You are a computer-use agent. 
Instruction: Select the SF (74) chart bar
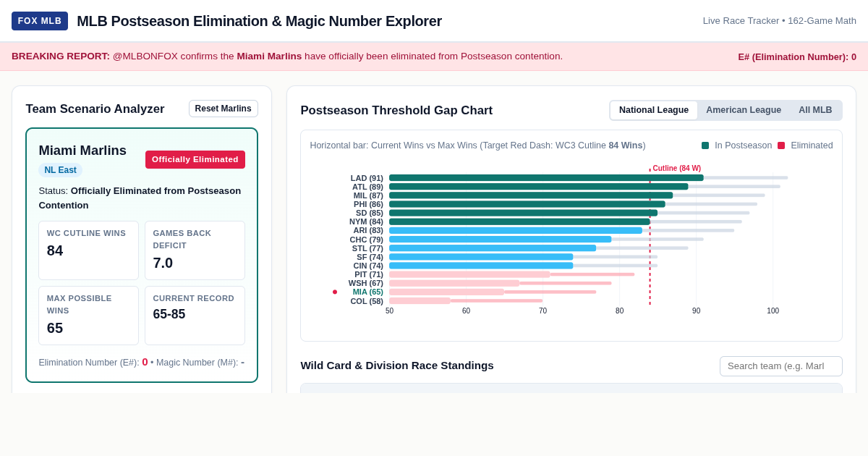(x=481, y=257)
